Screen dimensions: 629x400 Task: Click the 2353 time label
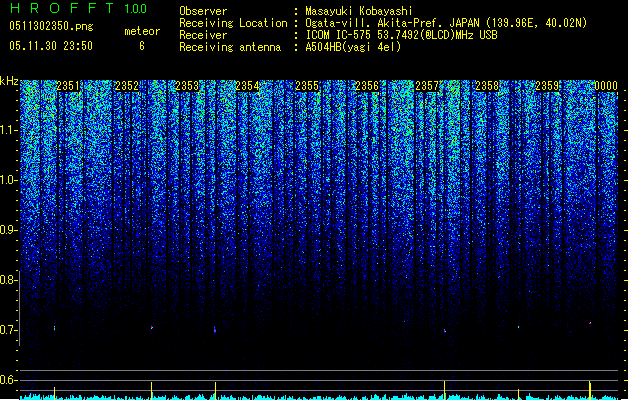tap(187, 86)
